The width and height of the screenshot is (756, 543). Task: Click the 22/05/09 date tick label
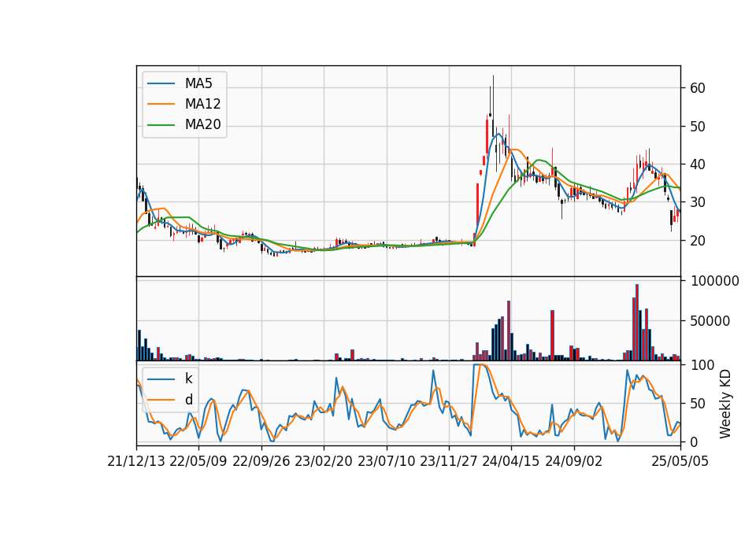(198, 462)
